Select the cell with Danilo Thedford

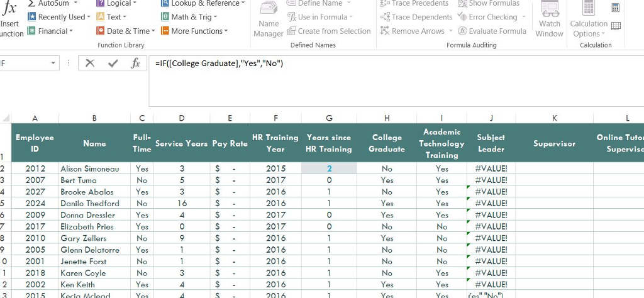pos(94,203)
